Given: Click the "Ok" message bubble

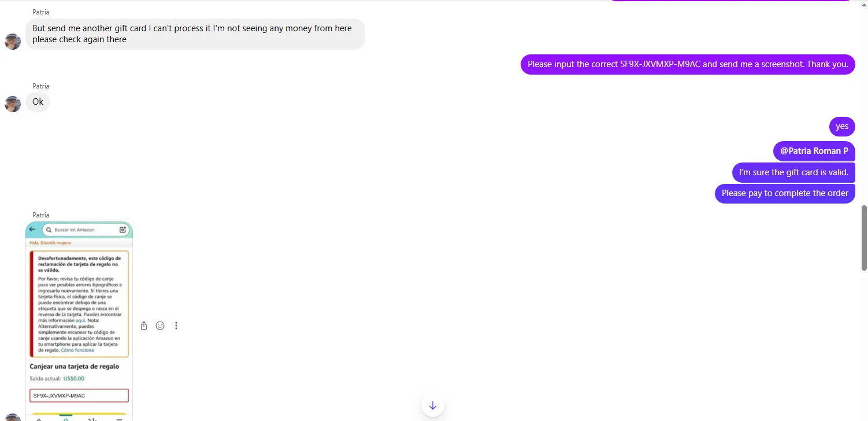Looking at the screenshot, I should tap(38, 102).
